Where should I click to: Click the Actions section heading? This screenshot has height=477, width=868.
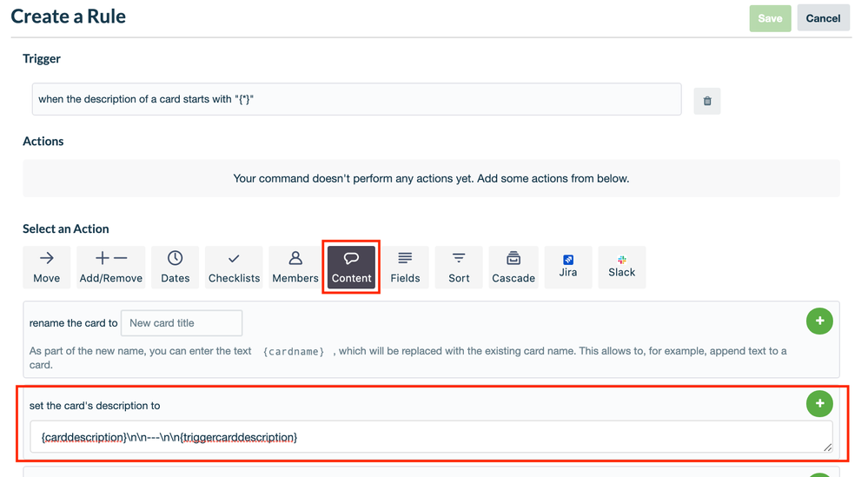click(43, 141)
